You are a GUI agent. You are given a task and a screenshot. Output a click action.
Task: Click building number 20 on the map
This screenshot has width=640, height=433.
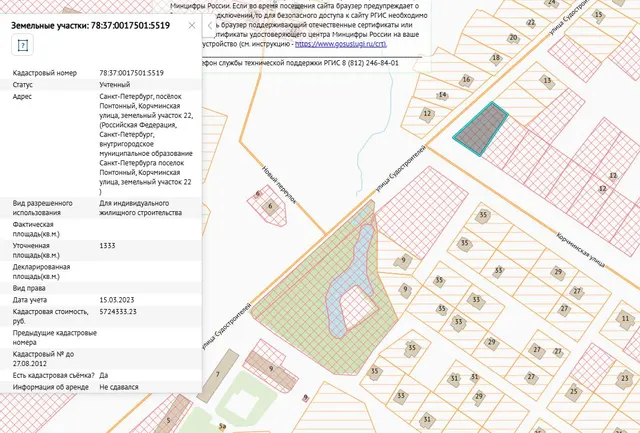[x=513, y=38]
